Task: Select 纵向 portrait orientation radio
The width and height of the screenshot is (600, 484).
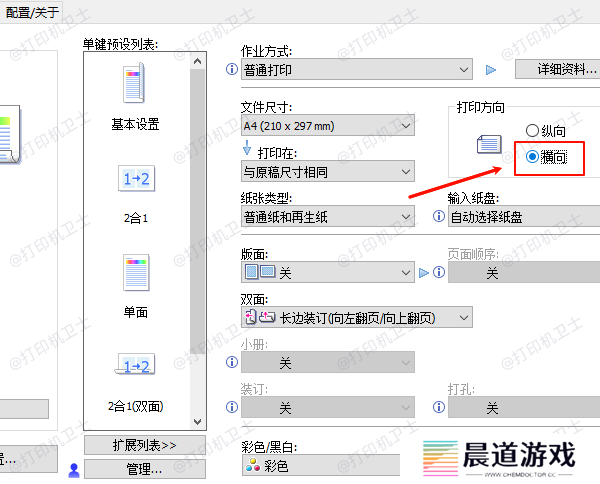Action: pyautogui.click(x=532, y=131)
